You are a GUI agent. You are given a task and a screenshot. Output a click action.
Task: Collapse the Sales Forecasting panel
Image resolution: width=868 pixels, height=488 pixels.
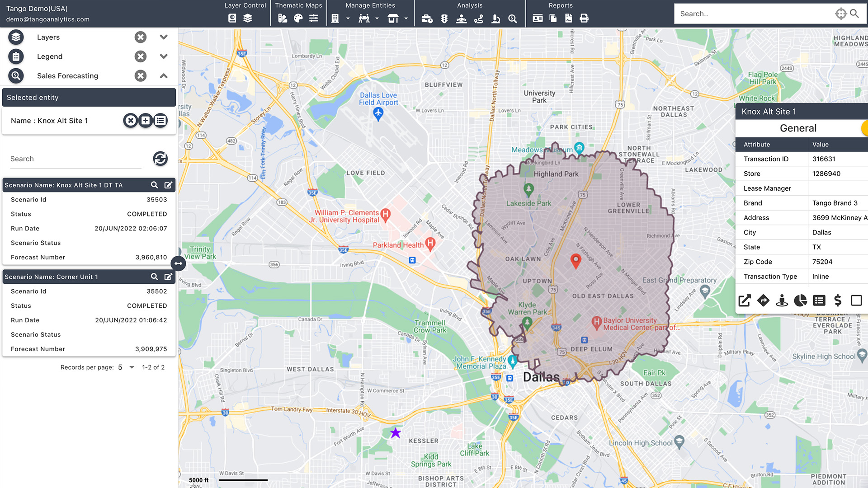164,76
